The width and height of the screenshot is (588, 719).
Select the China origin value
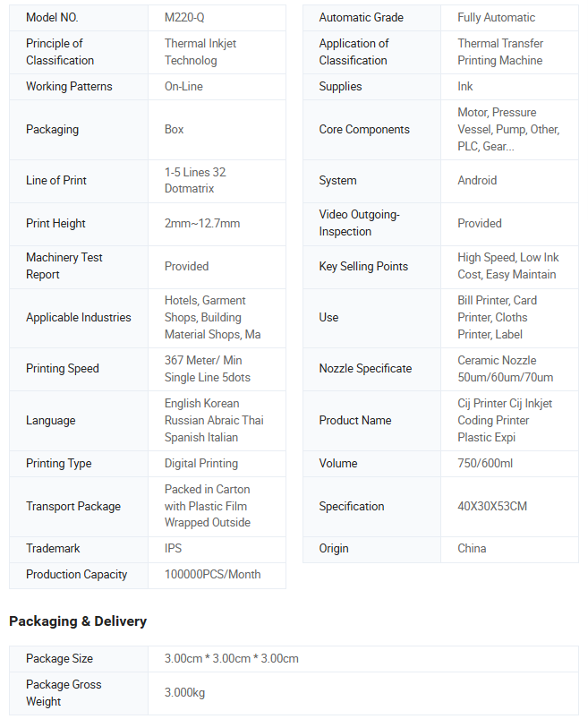[472, 548]
